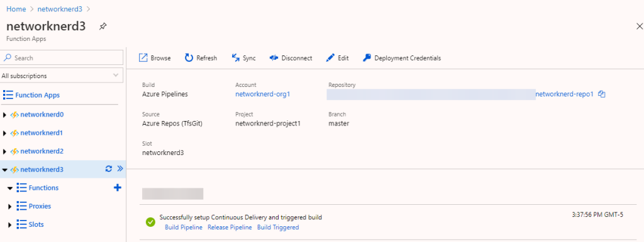Open Proxies under networknerd3
This screenshot has height=242, width=644.
click(40, 206)
